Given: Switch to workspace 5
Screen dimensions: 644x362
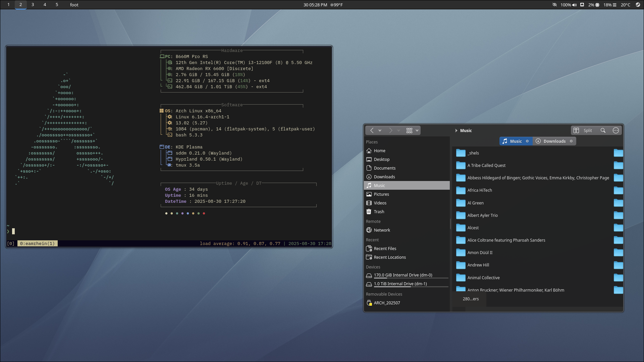Looking at the screenshot, I should [x=57, y=5].
